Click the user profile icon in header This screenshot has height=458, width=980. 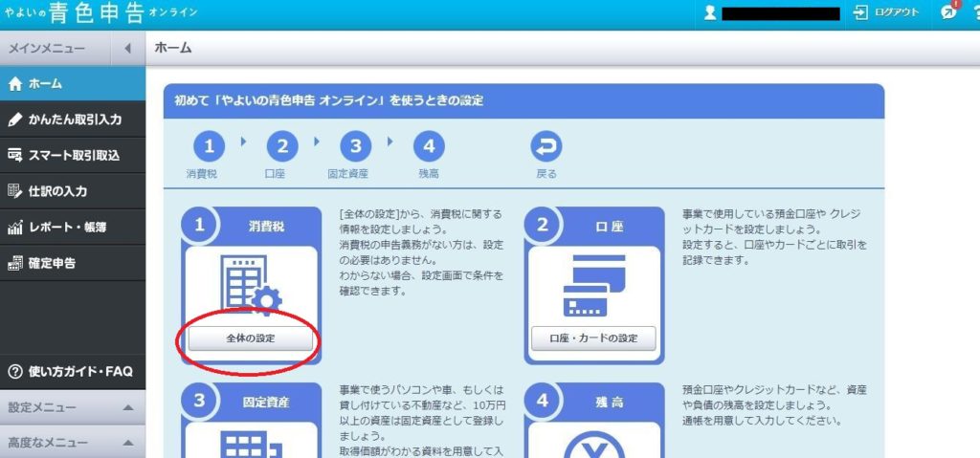[x=709, y=13]
